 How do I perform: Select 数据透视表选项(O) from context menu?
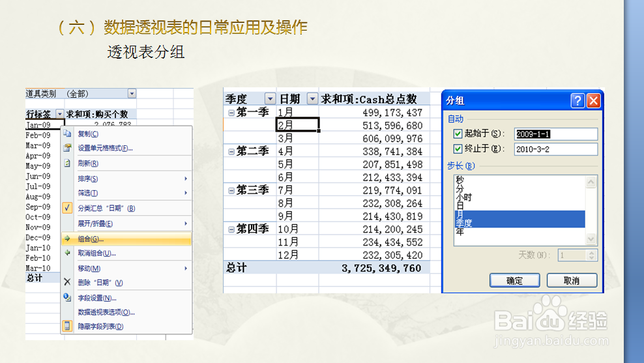(x=106, y=312)
